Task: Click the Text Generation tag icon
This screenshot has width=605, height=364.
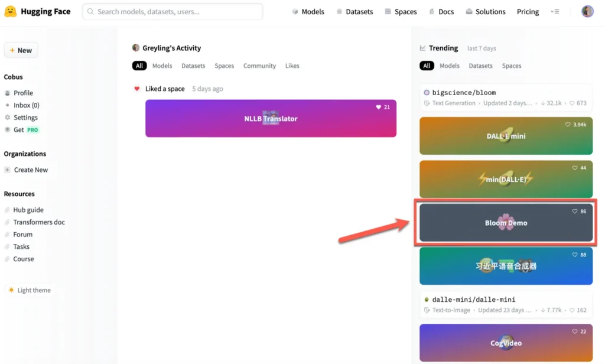Action: 427,103
